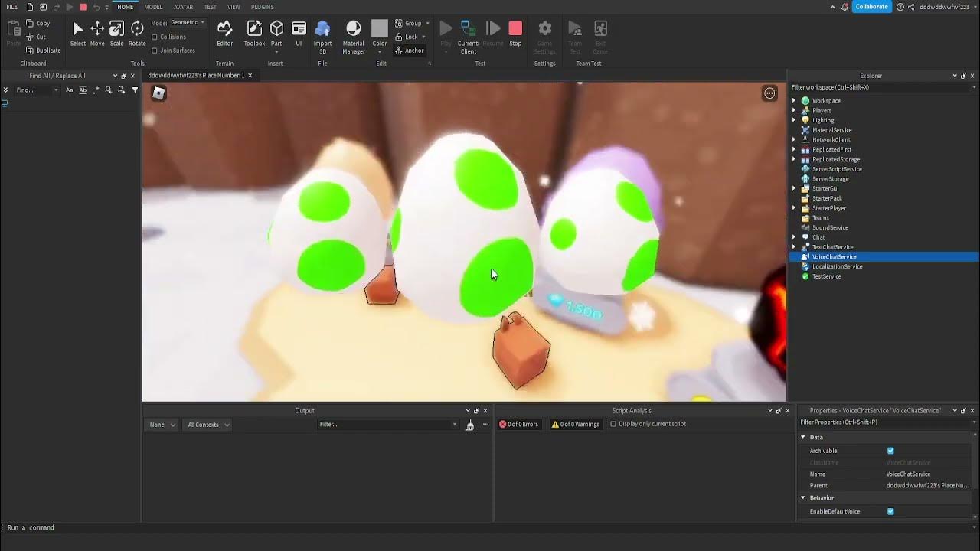Viewport: 980px width, 551px height.
Task: Switch to the VIEW ribbon tab
Action: [234, 7]
